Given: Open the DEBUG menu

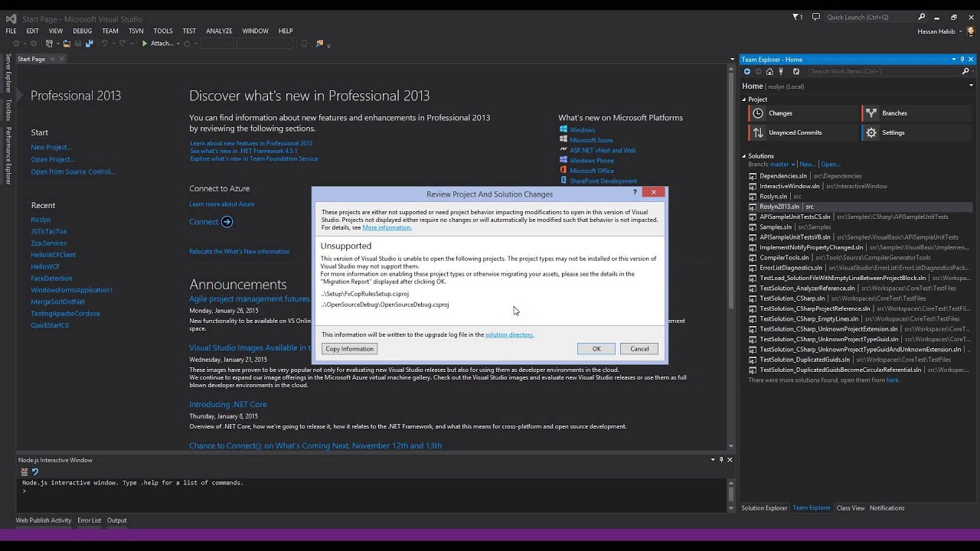Looking at the screenshot, I should (x=83, y=31).
